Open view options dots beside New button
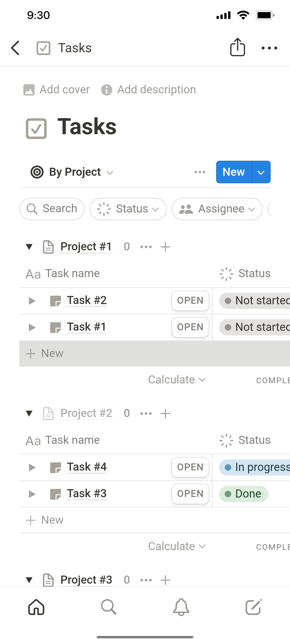 (200, 172)
